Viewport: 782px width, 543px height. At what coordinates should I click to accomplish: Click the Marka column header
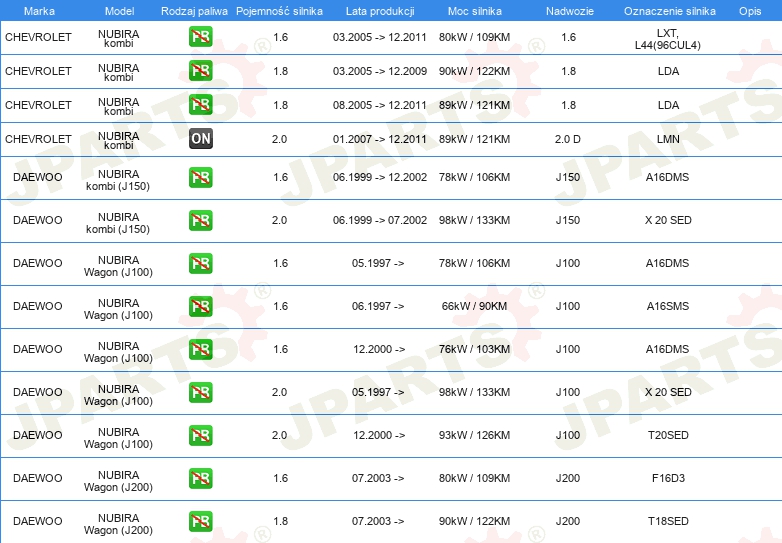(39, 11)
